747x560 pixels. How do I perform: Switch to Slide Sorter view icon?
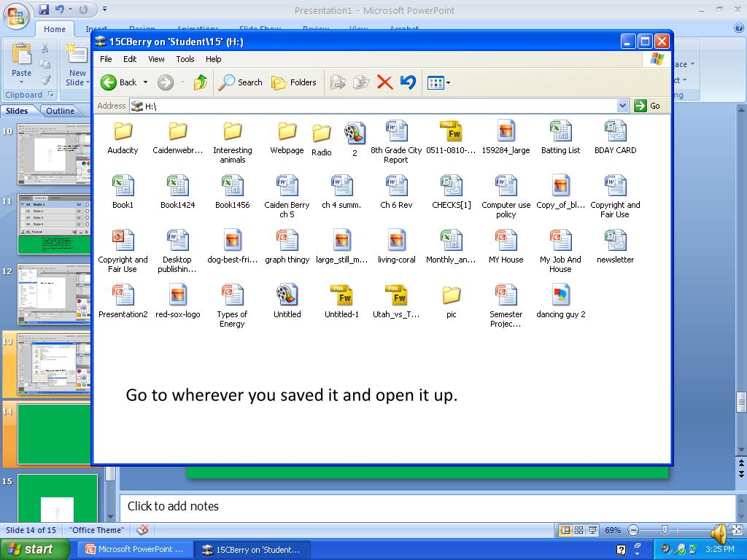point(578,530)
